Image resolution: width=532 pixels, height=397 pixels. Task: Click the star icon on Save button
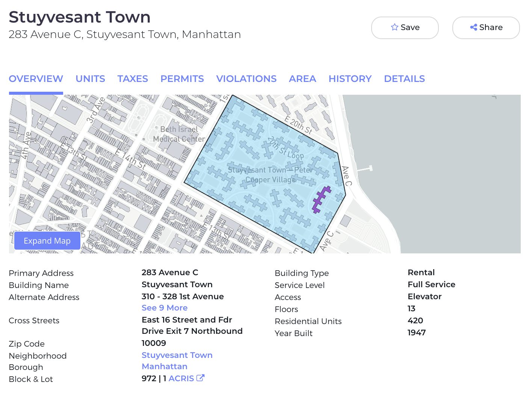(x=394, y=27)
